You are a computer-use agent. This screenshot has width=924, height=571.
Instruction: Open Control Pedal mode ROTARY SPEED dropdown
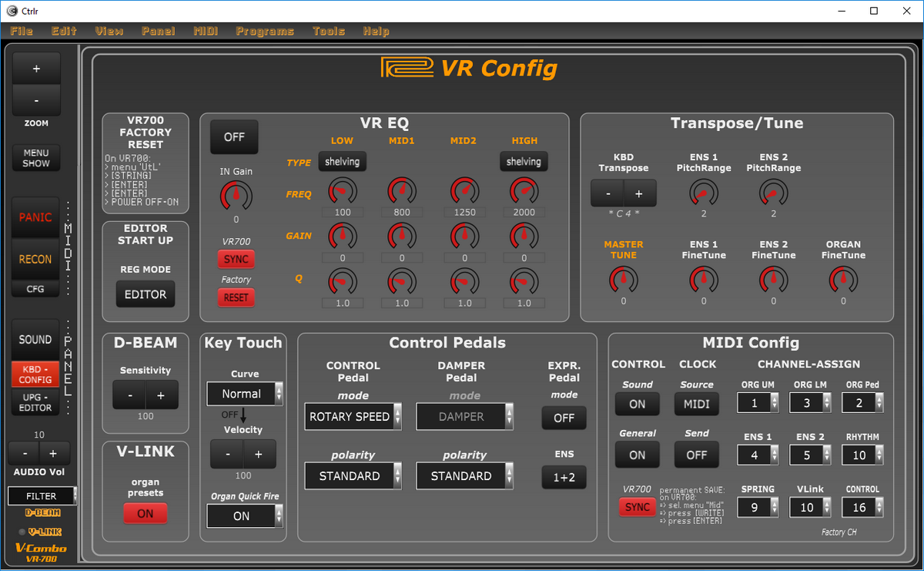(x=353, y=417)
